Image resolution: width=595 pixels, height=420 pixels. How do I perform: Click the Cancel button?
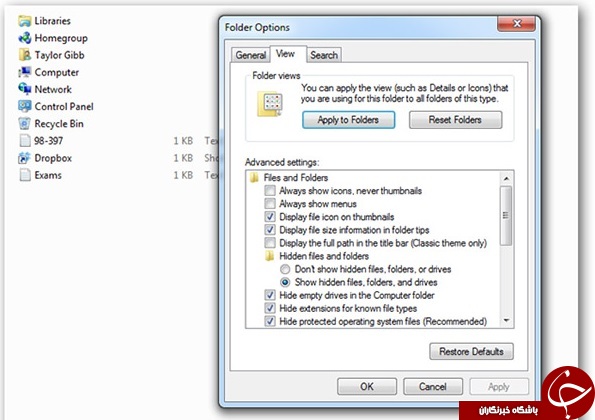(x=433, y=387)
